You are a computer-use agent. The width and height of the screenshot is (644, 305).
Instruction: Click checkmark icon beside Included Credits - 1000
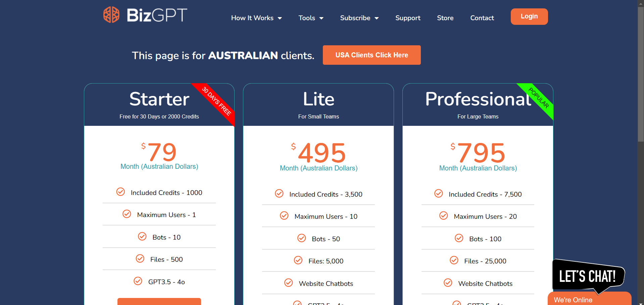[x=120, y=192]
